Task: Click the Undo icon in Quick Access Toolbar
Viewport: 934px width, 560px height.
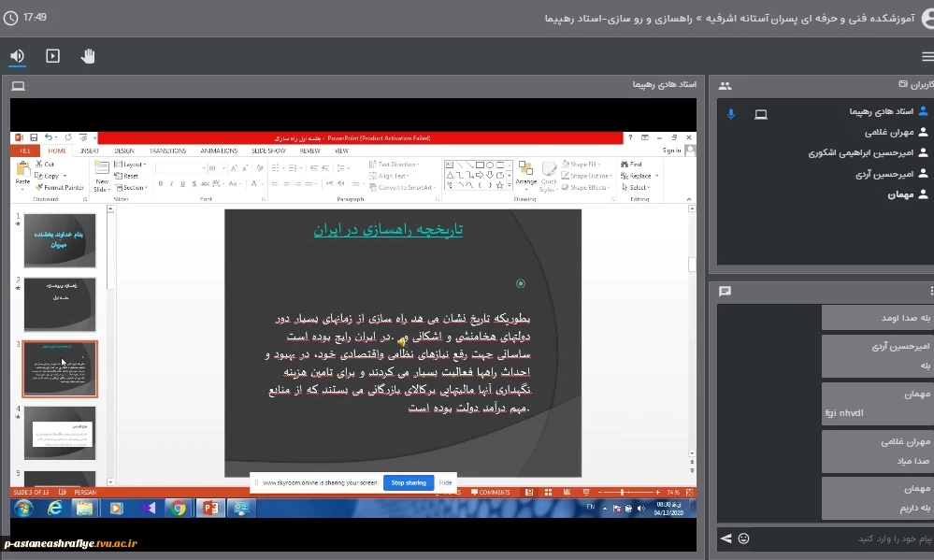Action: [49, 137]
